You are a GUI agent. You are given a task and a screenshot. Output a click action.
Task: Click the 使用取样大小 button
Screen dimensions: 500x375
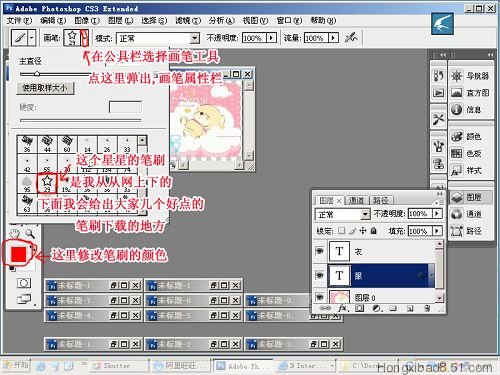coord(45,88)
